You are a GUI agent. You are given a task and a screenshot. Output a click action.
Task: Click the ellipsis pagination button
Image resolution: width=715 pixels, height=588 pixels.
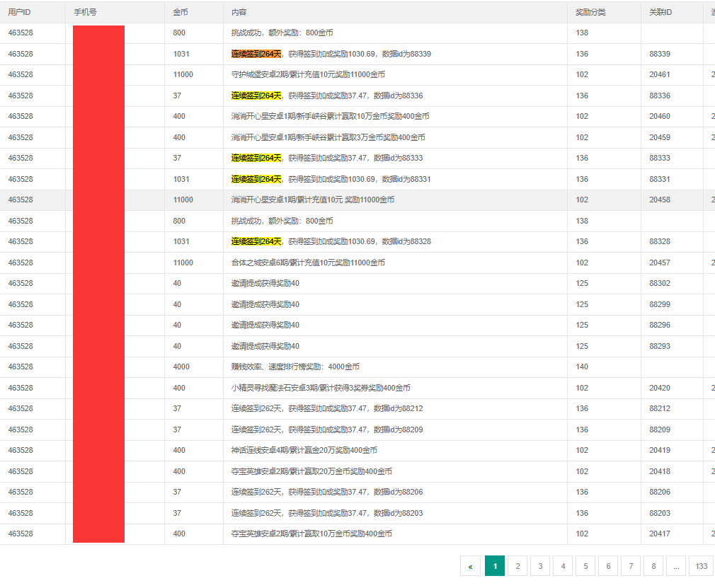pos(676,566)
